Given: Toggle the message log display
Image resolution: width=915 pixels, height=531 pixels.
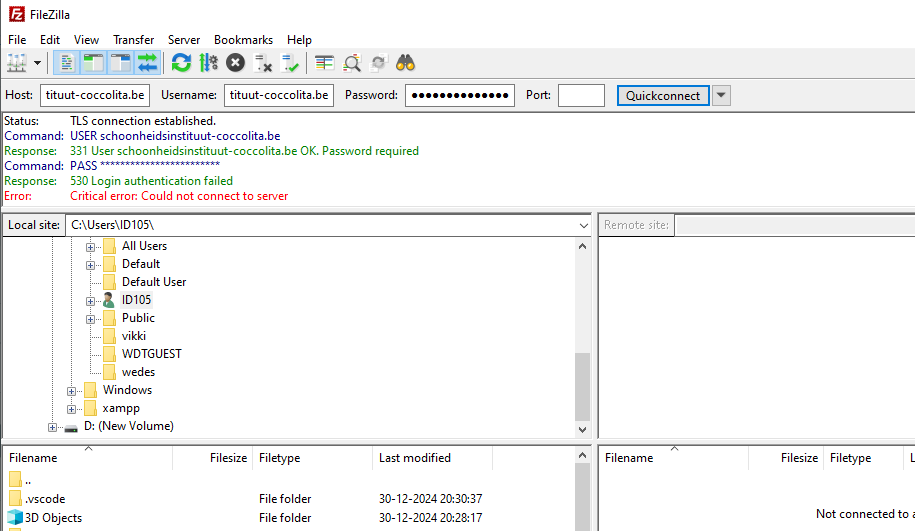Looking at the screenshot, I should tap(67, 62).
